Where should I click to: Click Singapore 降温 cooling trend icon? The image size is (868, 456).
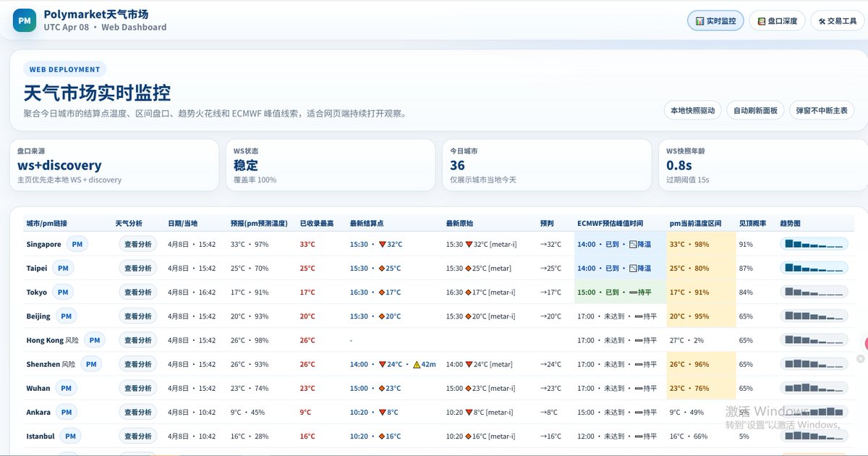[634, 245]
